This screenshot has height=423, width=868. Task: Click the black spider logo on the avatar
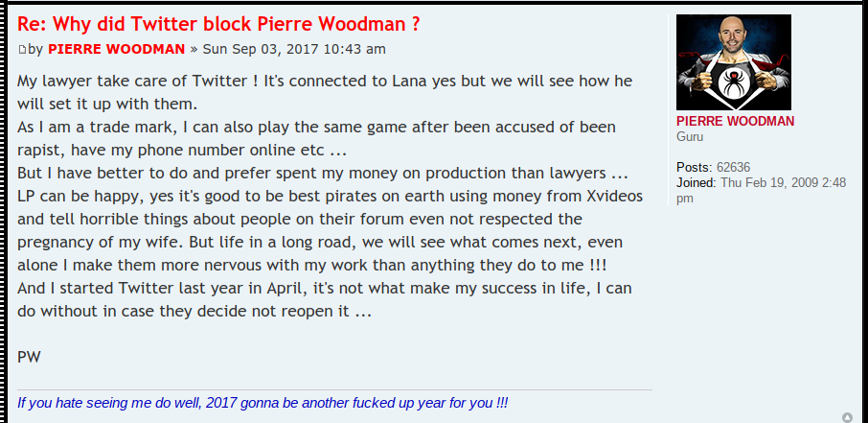pyautogui.click(x=734, y=82)
